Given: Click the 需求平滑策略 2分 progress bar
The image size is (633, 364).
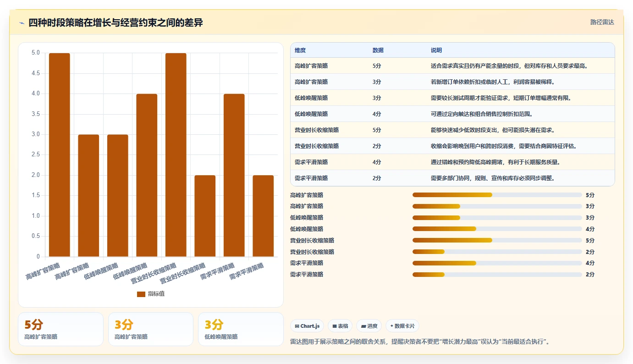Looking at the screenshot, I should coord(497,275).
